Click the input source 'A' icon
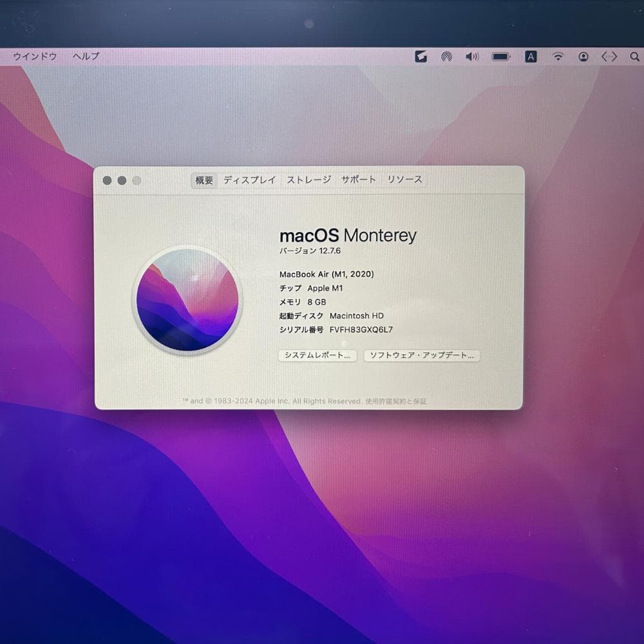 (x=530, y=57)
